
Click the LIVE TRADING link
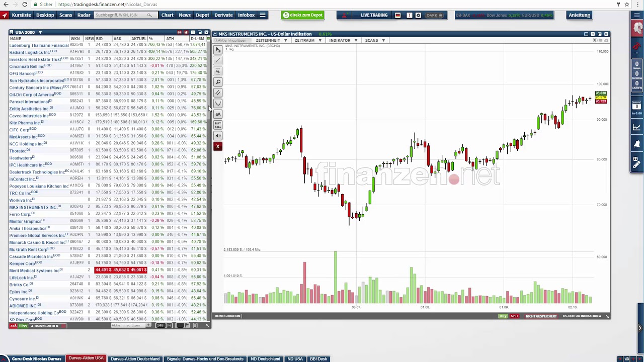(374, 15)
